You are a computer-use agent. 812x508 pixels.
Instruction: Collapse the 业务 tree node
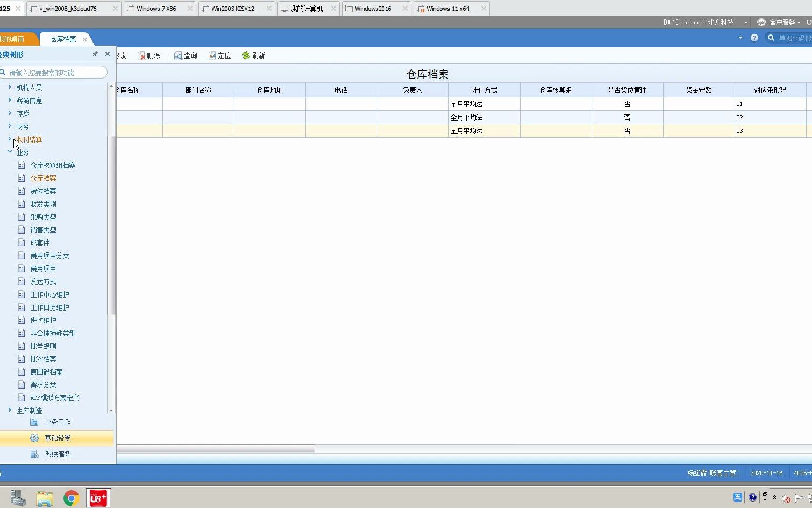10,152
